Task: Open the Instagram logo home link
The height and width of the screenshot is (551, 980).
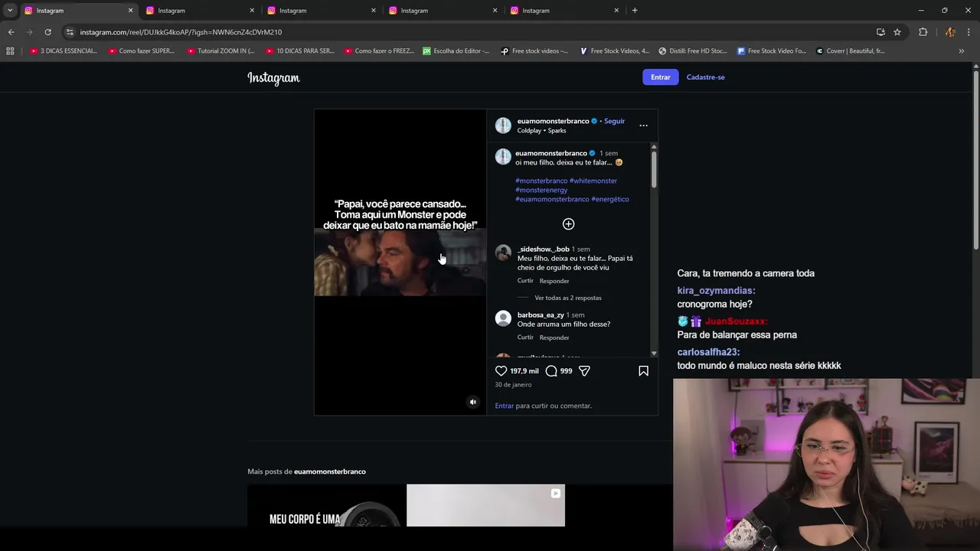Action: [x=273, y=77]
